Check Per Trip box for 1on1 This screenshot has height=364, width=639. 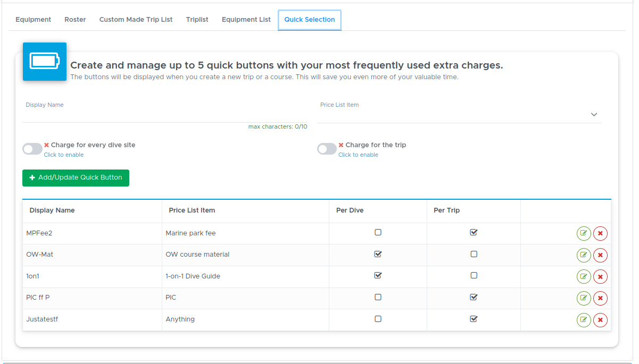click(x=474, y=275)
